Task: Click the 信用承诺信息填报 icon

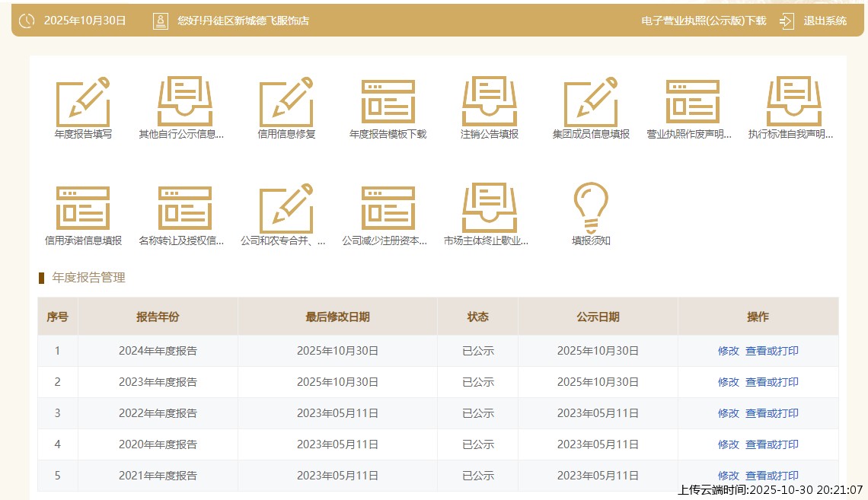Action: (x=83, y=209)
